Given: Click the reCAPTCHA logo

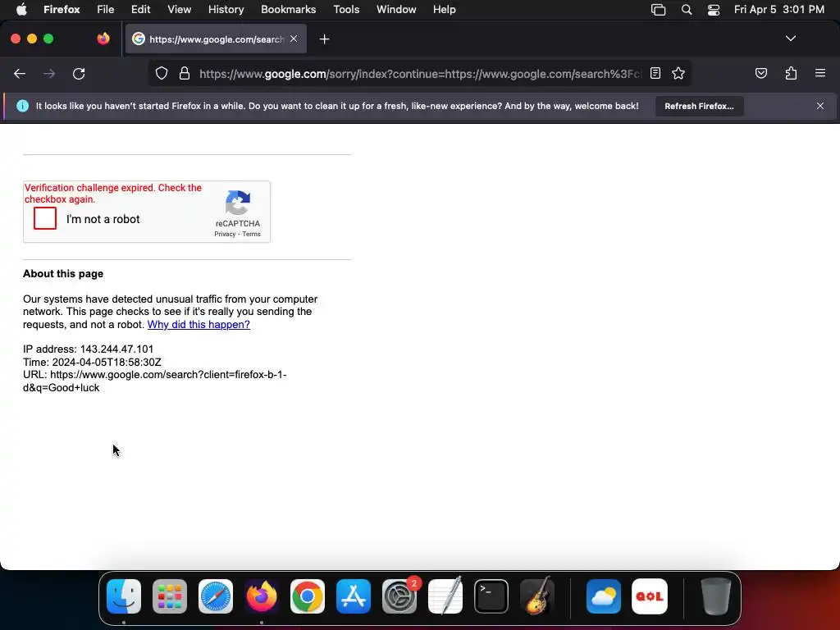Looking at the screenshot, I should pyautogui.click(x=238, y=203).
